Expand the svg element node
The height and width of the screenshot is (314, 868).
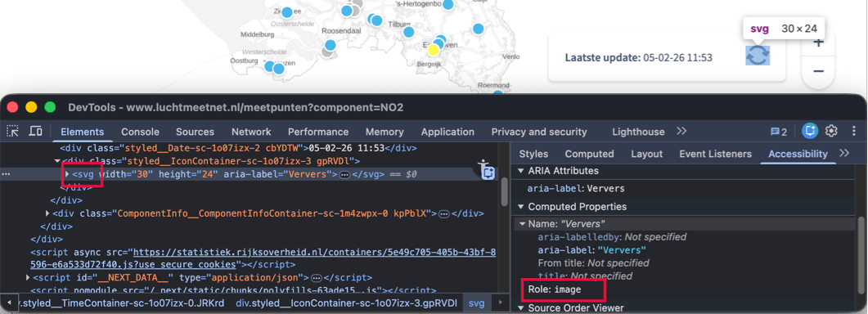point(68,174)
